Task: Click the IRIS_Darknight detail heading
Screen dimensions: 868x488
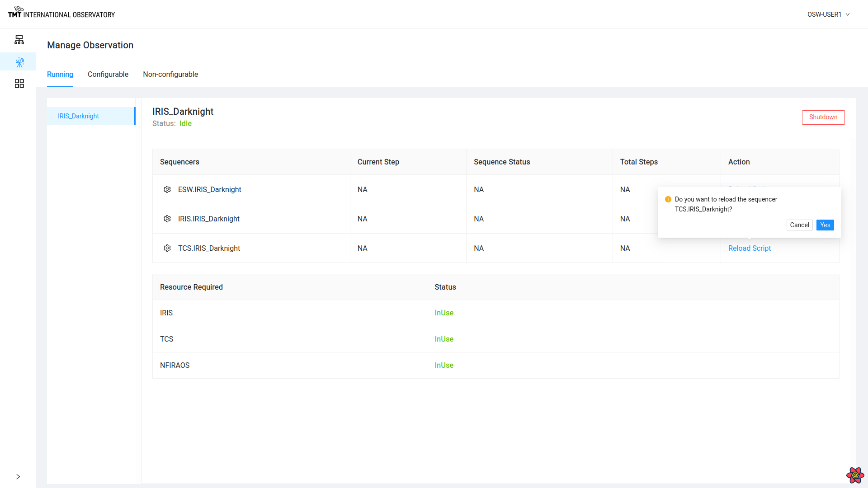Action: 183,111
